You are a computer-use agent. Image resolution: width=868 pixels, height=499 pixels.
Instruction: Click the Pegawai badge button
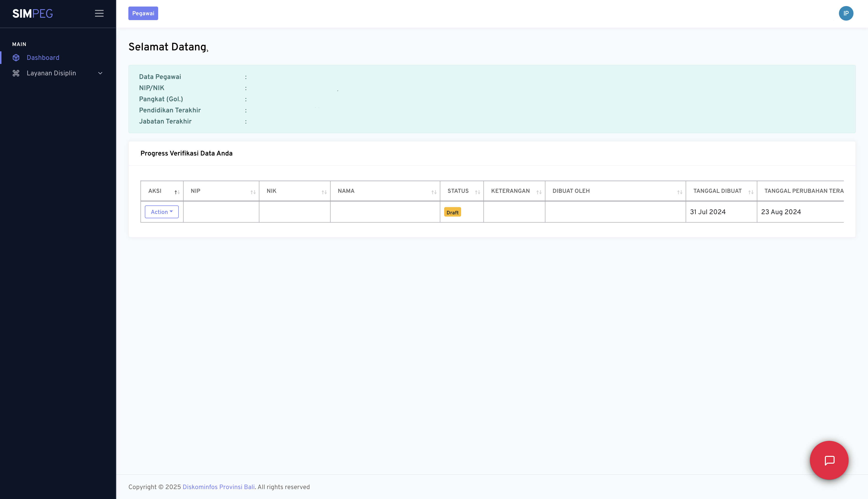(x=143, y=13)
